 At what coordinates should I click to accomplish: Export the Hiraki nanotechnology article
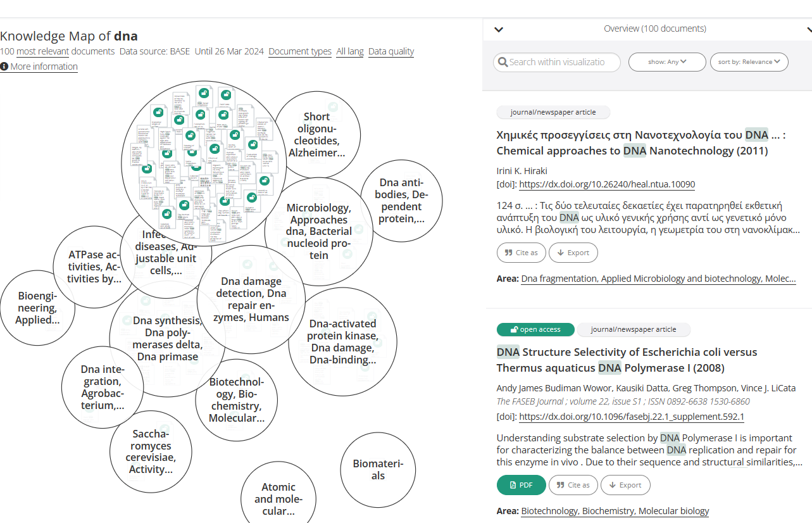[573, 253]
